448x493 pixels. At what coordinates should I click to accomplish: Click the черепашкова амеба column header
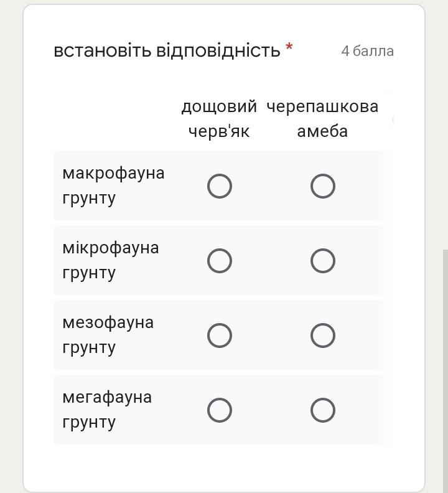(322, 118)
